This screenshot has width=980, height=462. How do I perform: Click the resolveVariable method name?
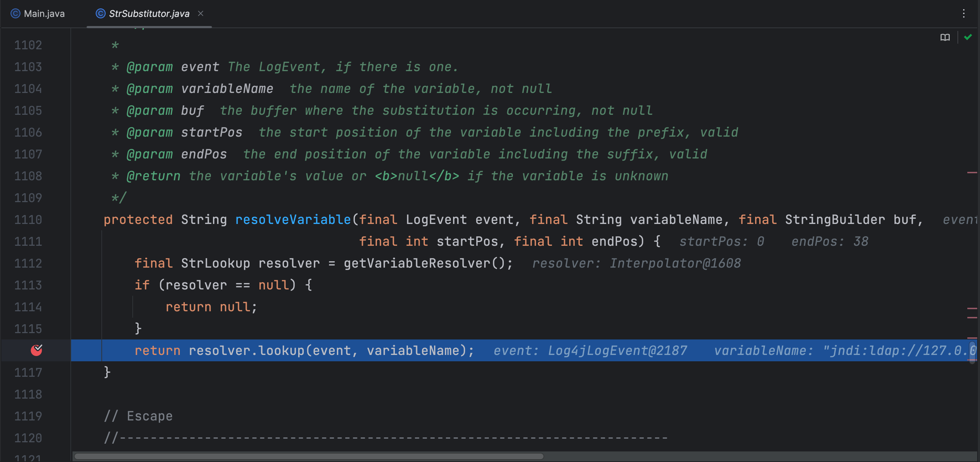(x=293, y=220)
